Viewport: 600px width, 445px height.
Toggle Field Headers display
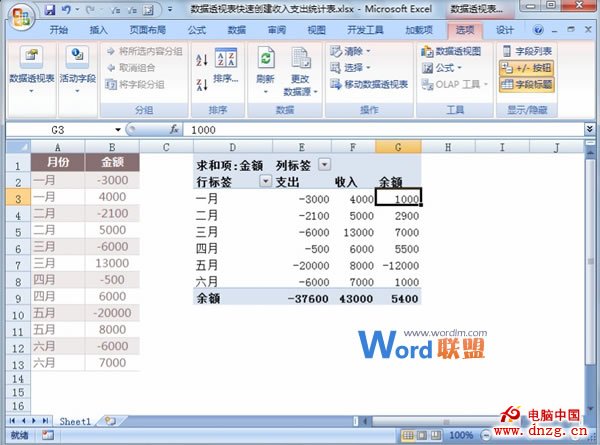point(527,84)
